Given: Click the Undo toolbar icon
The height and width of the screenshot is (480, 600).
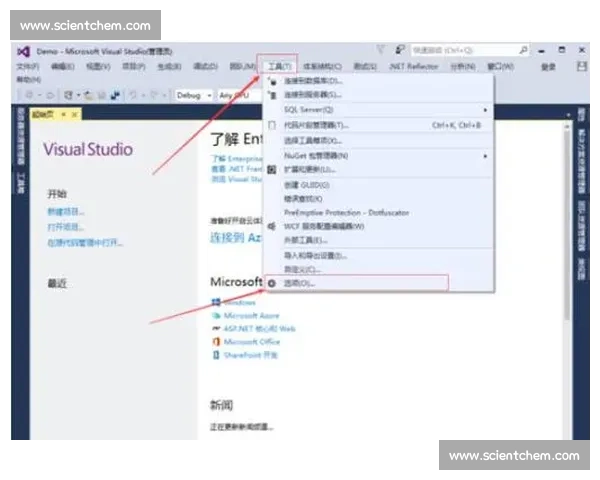Looking at the screenshot, I should point(133,95).
